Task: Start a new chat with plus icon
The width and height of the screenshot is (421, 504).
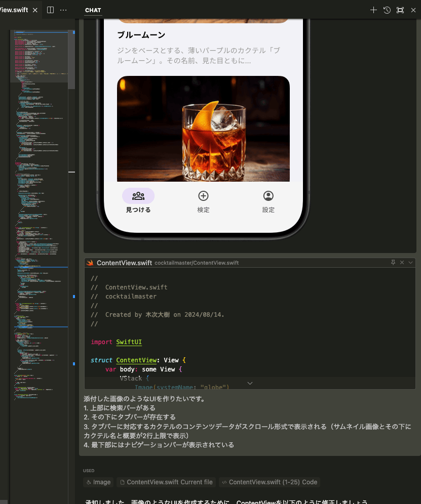Action: [373, 10]
